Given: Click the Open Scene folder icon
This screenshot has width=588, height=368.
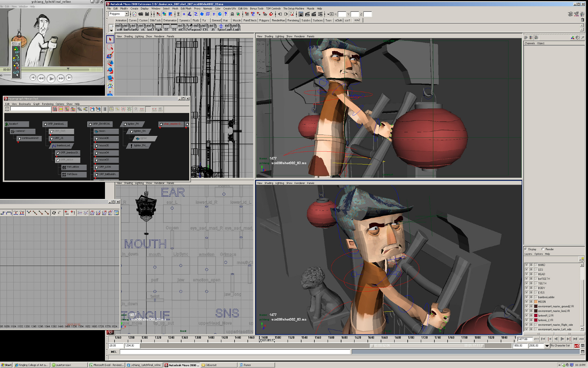Looking at the screenshot, I should 141,14.
